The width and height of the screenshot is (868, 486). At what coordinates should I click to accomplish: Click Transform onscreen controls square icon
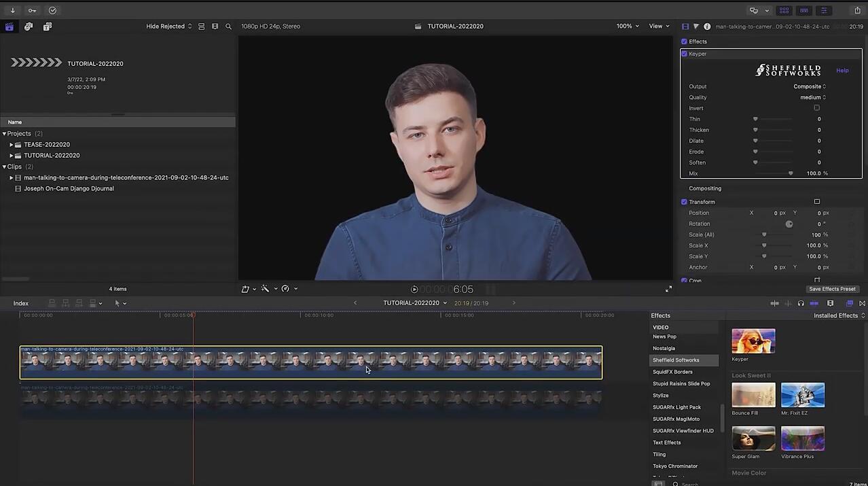coord(817,202)
